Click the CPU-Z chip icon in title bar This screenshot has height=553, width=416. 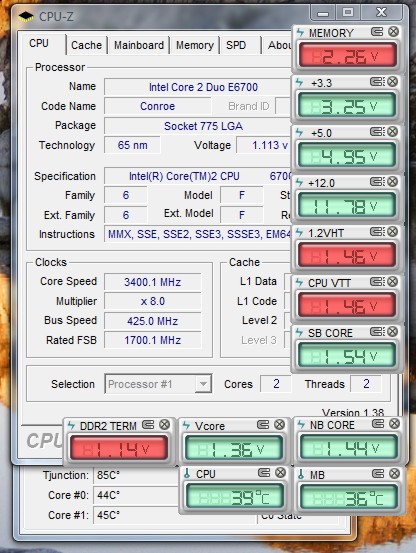pos(26,16)
